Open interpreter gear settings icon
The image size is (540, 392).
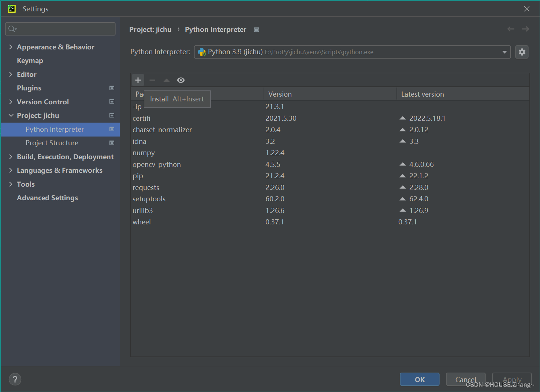[x=522, y=52]
